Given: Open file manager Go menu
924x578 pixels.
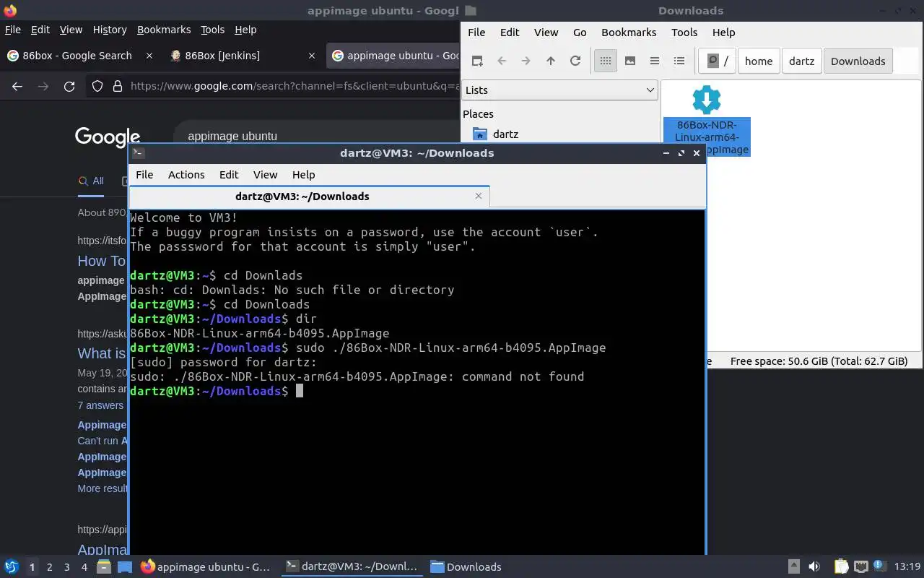Looking at the screenshot, I should [580, 33].
